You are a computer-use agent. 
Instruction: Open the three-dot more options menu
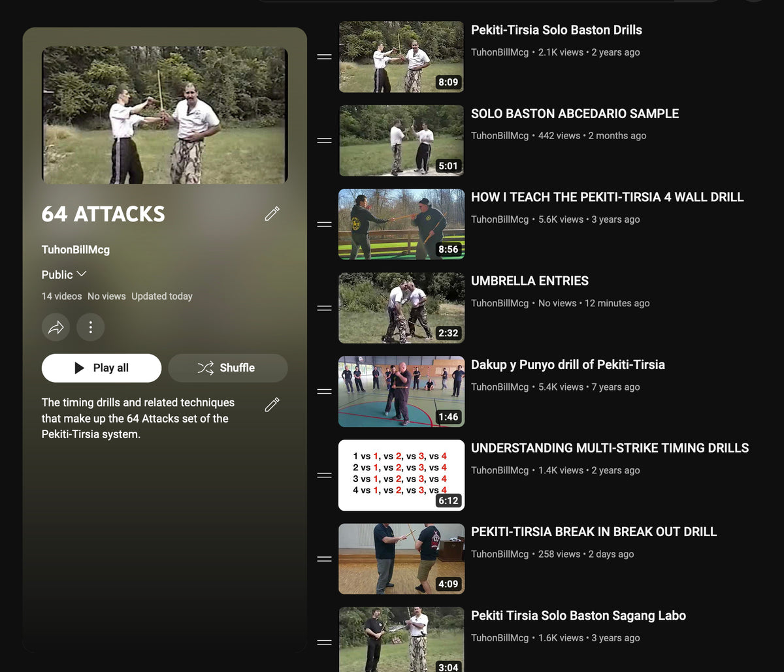91,327
